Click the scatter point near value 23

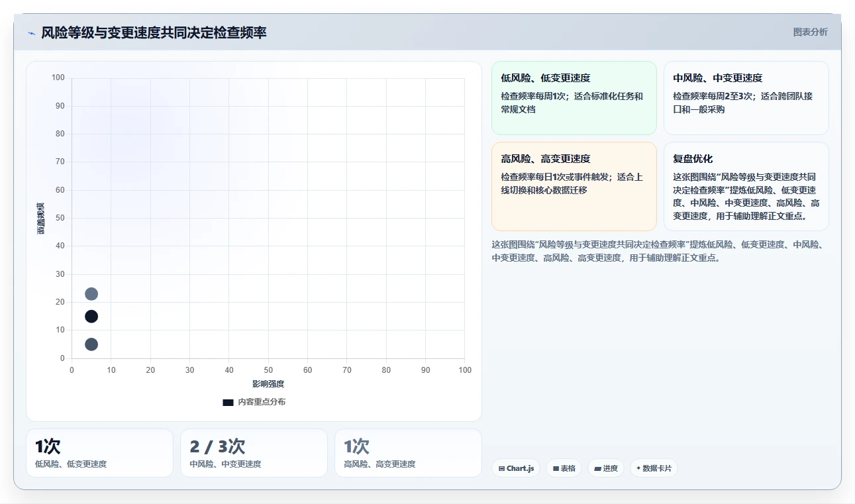click(91, 294)
